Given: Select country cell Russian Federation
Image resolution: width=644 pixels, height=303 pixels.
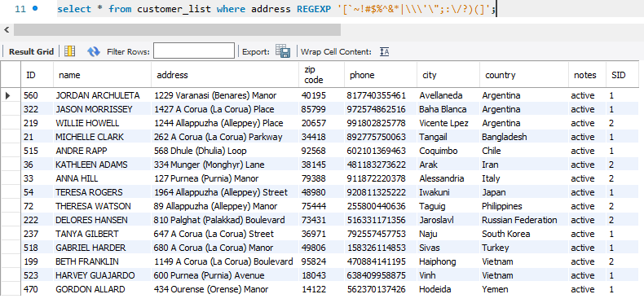Looking at the screenshot, I should [524, 220].
